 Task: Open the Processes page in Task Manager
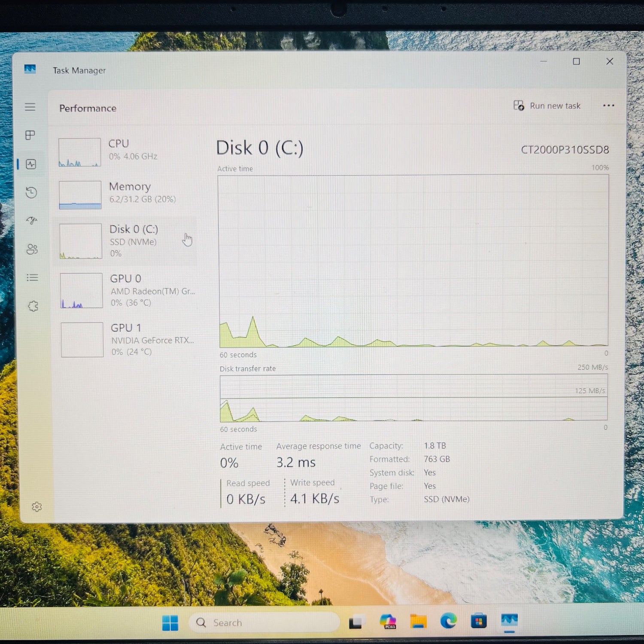click(x=30, y=136)
